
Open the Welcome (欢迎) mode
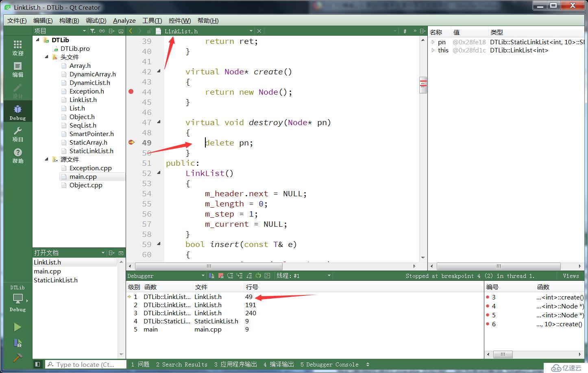click(17, 48)
